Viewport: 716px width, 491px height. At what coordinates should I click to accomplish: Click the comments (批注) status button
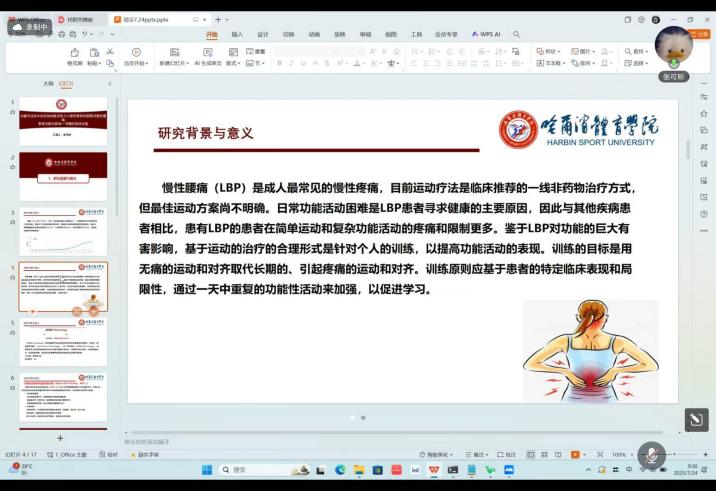coord(506,454)
